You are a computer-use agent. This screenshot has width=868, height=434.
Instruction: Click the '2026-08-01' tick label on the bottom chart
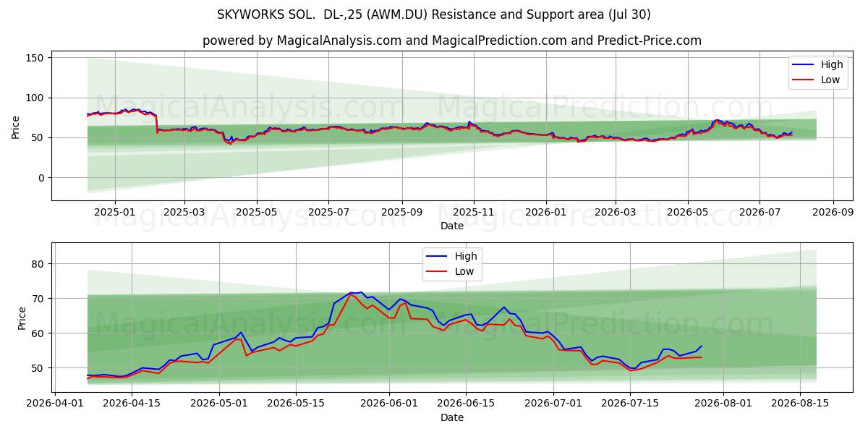(723, 404)
